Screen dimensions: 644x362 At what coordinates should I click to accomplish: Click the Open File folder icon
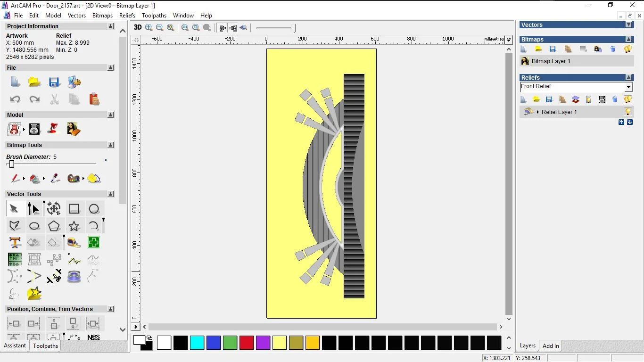tap(34, 82)
